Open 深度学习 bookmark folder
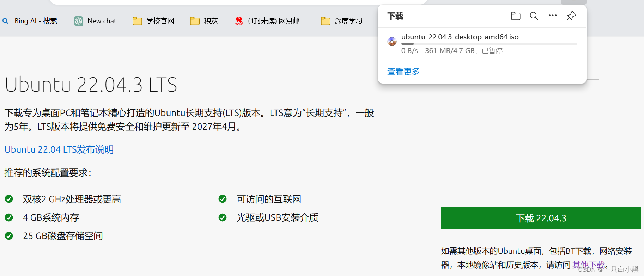Viewport: 644px width, 276px height. (341, 21)
